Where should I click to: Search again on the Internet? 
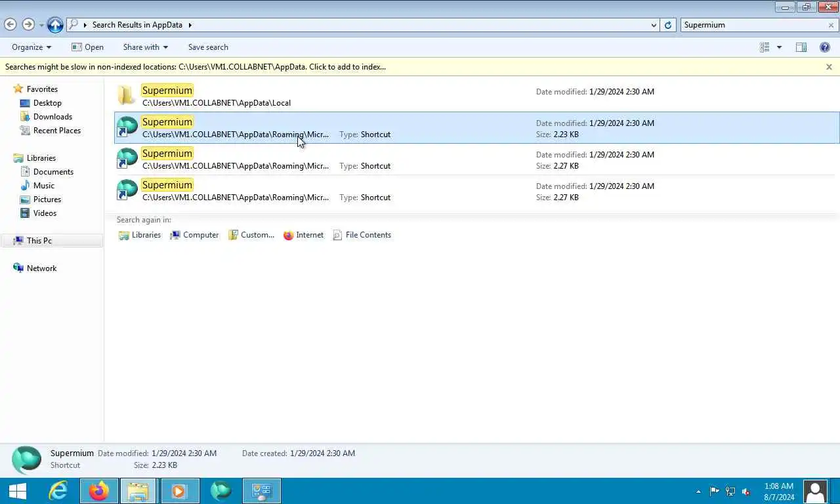click(x=303, y=235)
